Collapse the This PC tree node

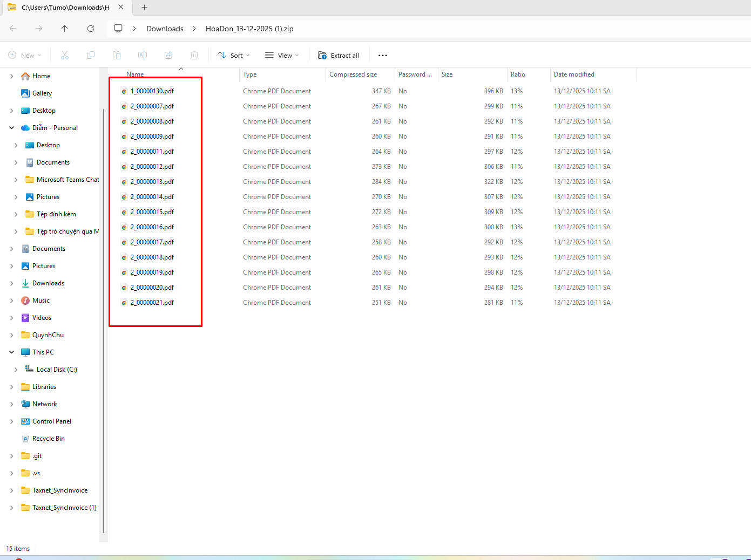pos(11,352)
